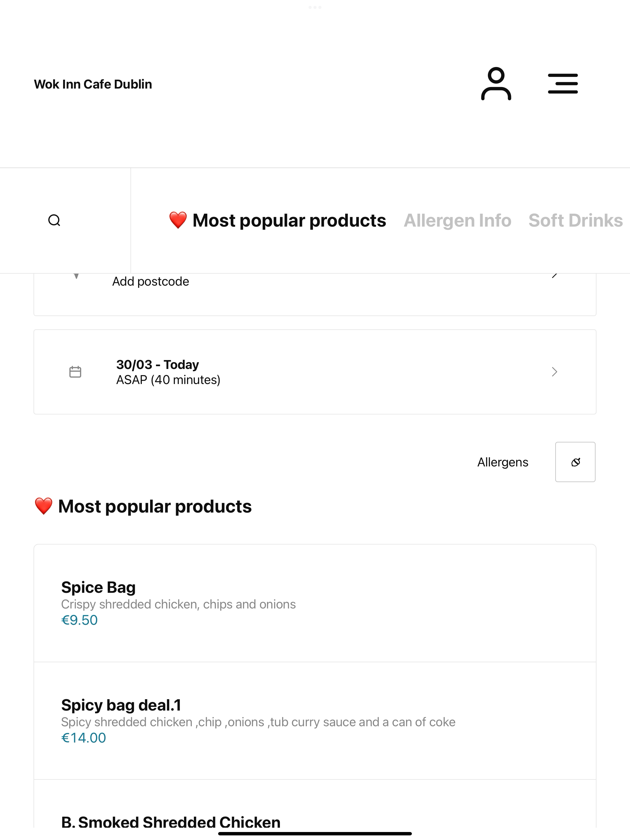Click the Most popular products section heading
The height and width of the screenshot is (840, 630).
point(143,506)
